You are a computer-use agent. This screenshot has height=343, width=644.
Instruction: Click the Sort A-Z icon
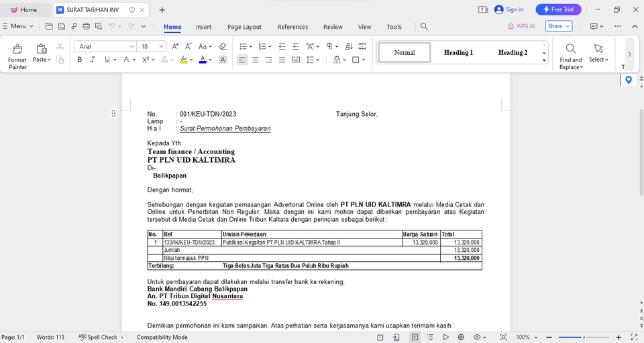tap(349, 46)
